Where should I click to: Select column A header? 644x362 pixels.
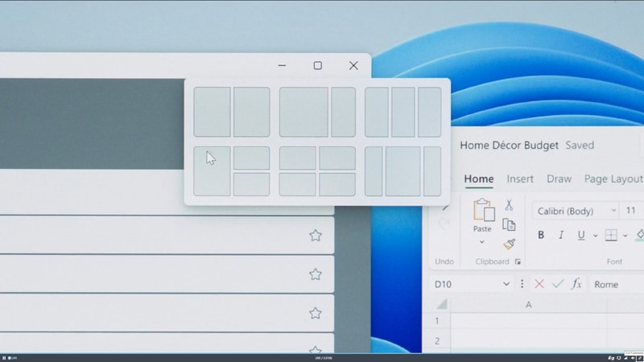point(529,305)
